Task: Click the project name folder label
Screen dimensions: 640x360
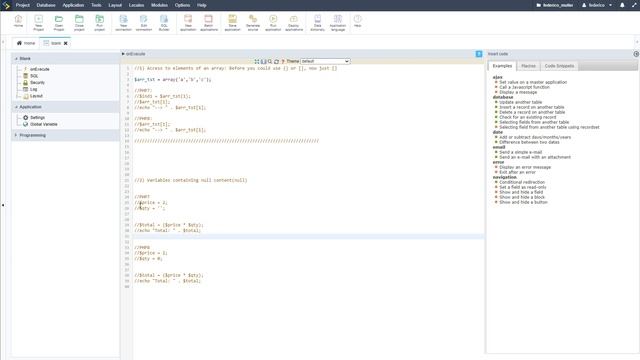Action: pyautogui.click(x=555, y=5)
